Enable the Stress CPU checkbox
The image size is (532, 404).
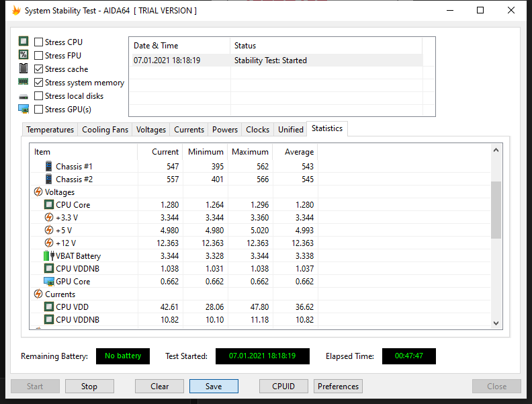39,42
